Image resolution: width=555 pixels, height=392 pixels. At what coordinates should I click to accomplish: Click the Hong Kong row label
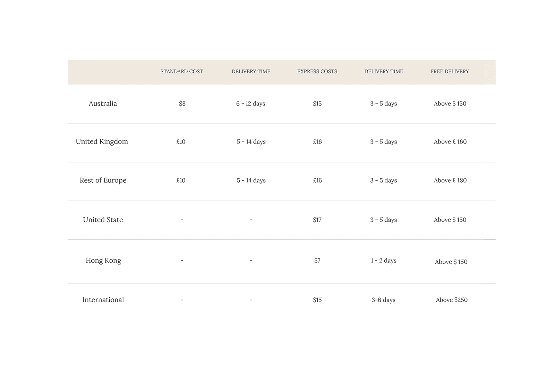tap(103, 261)
